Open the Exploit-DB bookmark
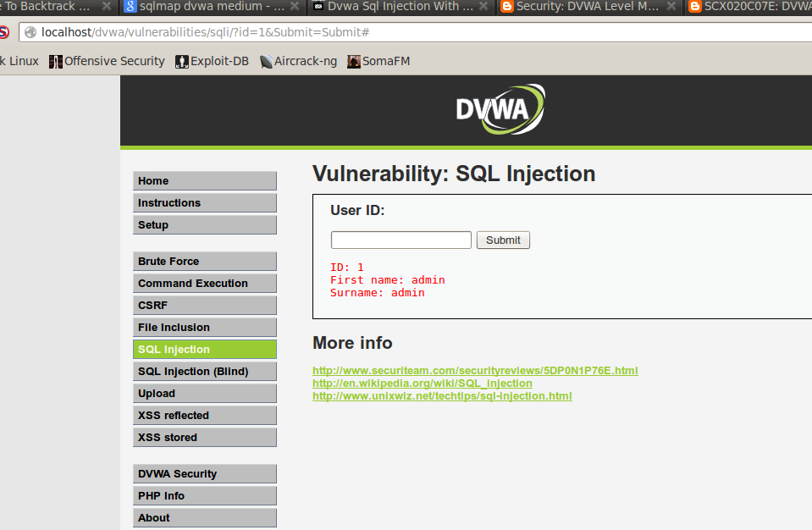The image size is (812, 530). pos(211,60)
